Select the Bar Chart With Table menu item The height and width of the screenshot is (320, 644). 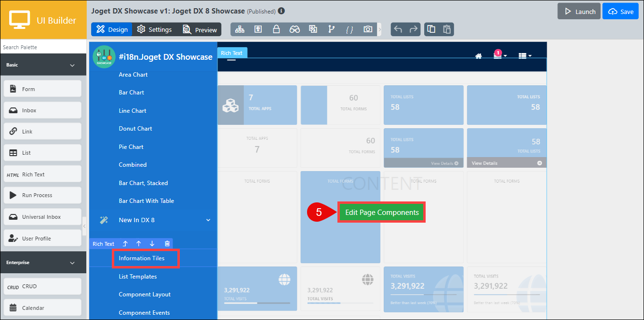(147, 201)
